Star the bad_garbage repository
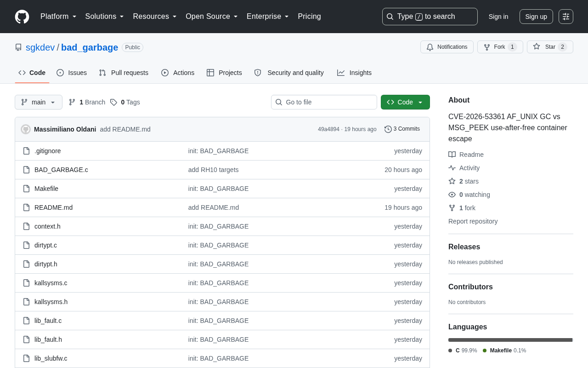 (550, 47)
